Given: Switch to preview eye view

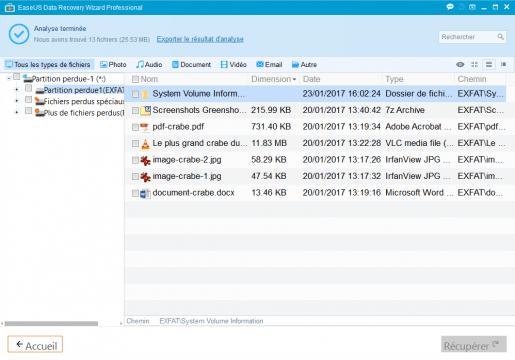Looking at the screenshot, I should (x=460, y=65).
